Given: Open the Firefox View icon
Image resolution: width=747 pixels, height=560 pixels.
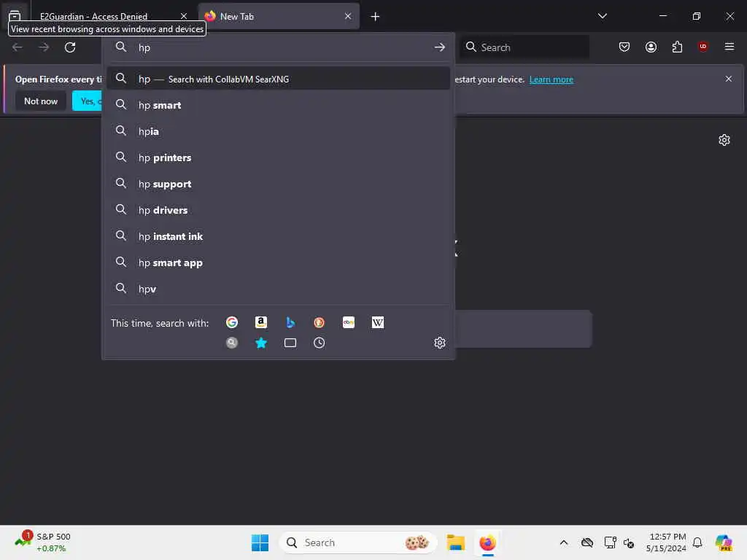Looking at the screenshot, I should pyautogui.click(x=15, y=15).
